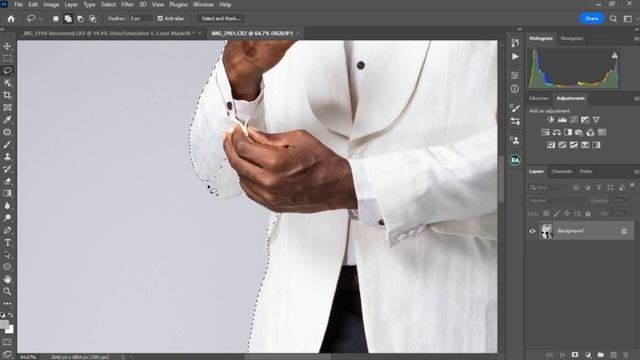Viewport: 640px width, 360px height.
Task: Hide the Background layer with eye icon
Action: (532, 231)
